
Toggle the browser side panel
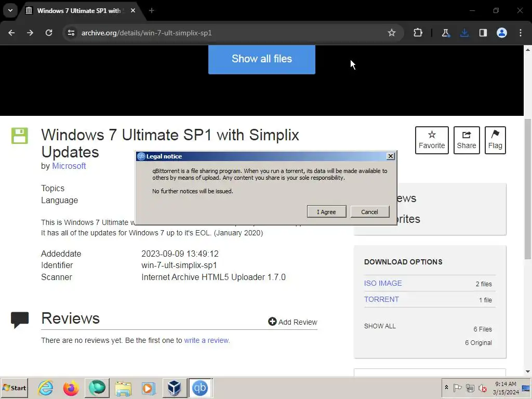click(x=483, y=33)
